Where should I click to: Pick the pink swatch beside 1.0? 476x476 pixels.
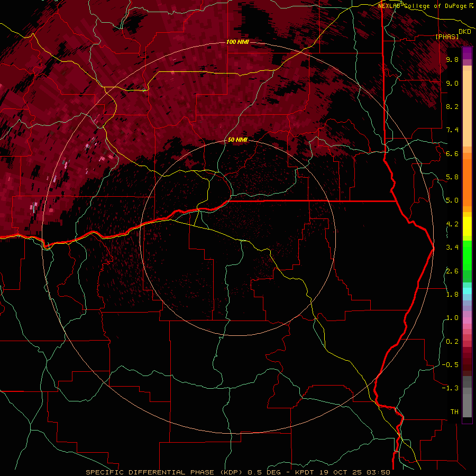pos(467,321)
